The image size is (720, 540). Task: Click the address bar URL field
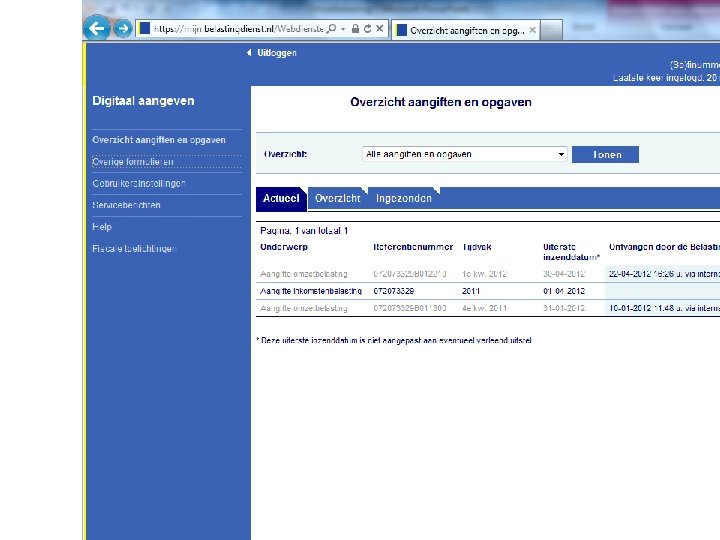[x=239, y=29]
